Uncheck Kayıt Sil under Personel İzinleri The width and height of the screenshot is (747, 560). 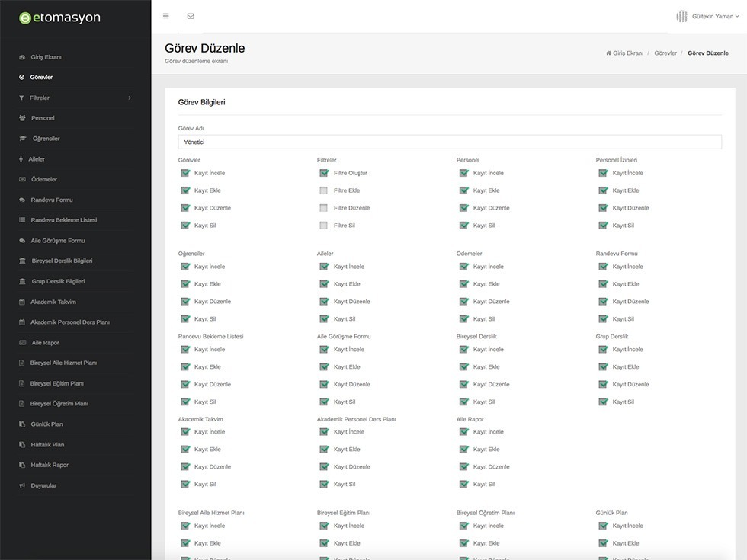tap(603, 226)
